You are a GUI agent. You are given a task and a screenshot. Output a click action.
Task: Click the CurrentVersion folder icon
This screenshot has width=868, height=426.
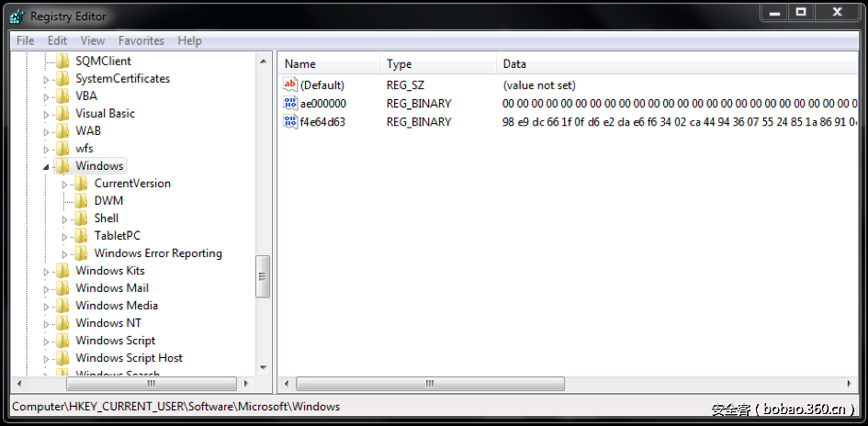coord(82,183)
